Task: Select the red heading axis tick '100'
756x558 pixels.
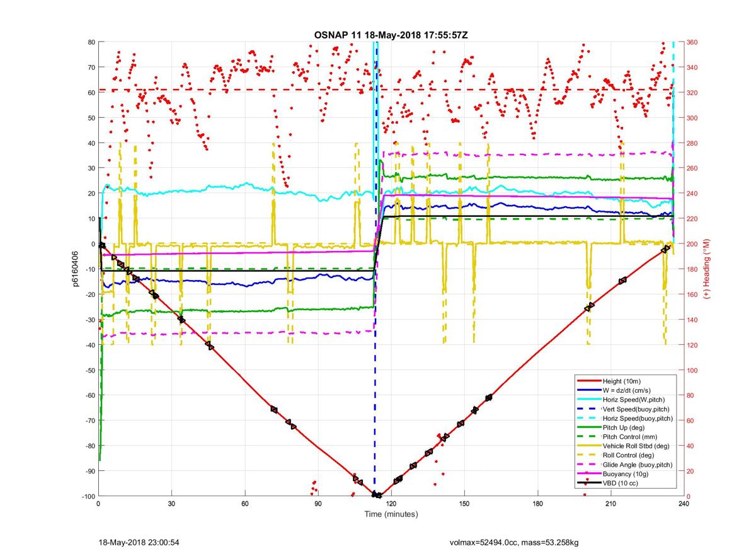Action: (x=692, y=370)
